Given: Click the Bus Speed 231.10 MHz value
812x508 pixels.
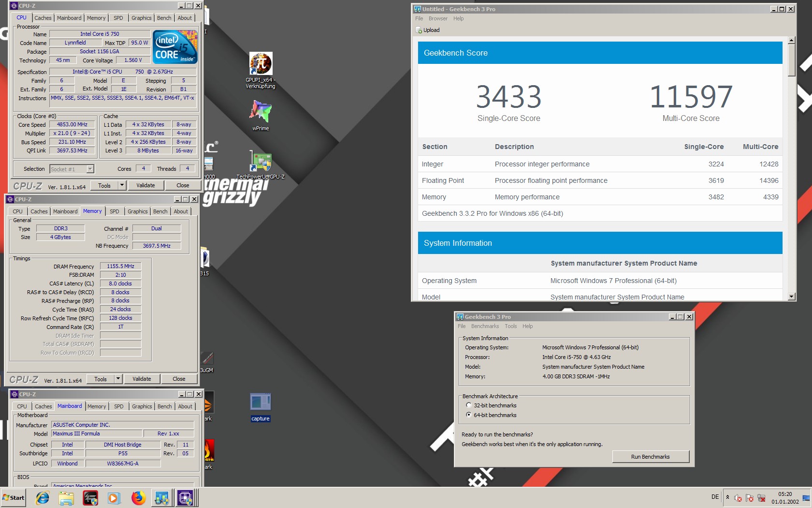Looking at the screenshot, I should [x=72, y=142].
